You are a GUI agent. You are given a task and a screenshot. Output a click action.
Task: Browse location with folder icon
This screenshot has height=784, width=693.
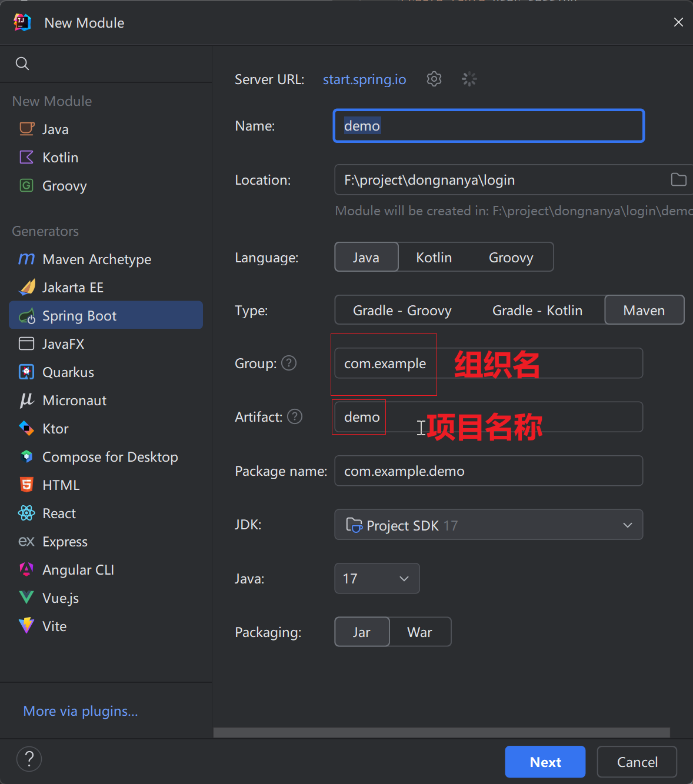679,179
